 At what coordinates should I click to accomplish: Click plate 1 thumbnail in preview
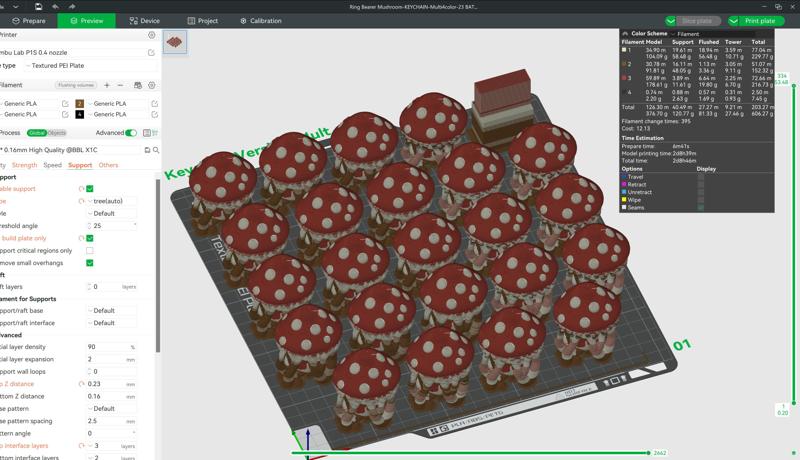[x=174, y=42]
